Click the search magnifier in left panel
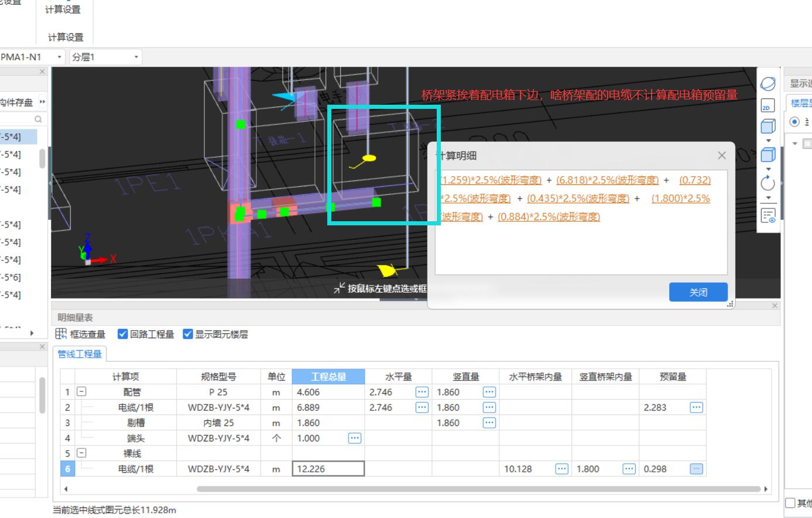The image size is (812, 518). point(38,119)
